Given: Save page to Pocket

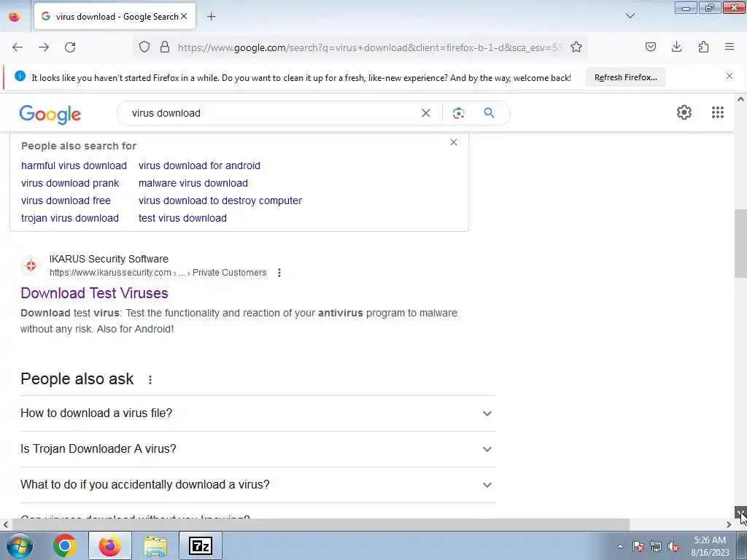Looking at the screenshot, I should coord(650,47).
